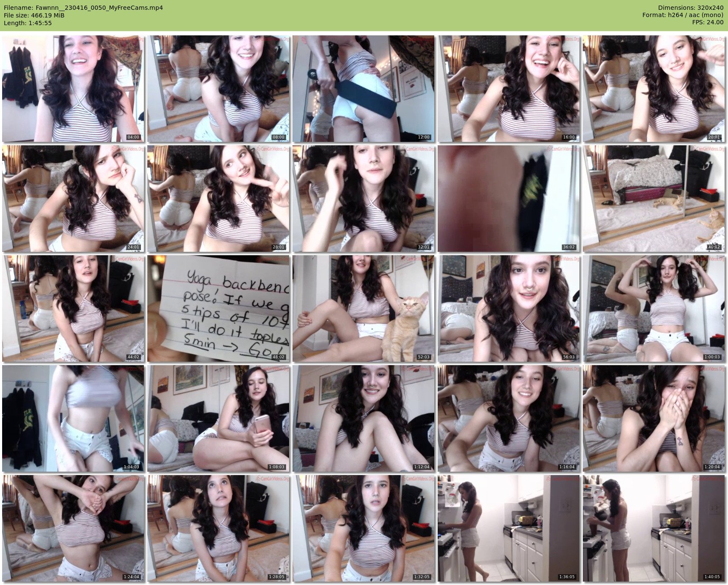Open the thumbnail at 28:01
The image size is (728, 585).
coord(218,199)
